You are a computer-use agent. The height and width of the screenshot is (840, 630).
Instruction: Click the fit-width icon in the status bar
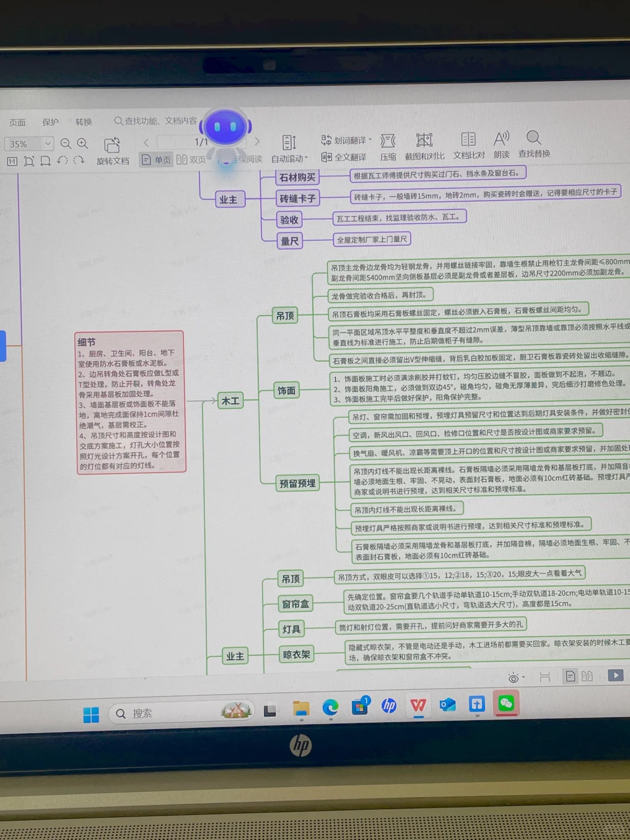coord(545,677)
